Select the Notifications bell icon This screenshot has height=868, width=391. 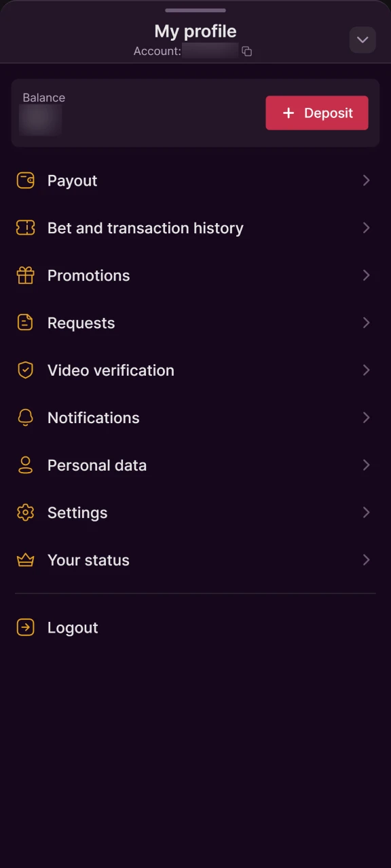tap(25, 418)
